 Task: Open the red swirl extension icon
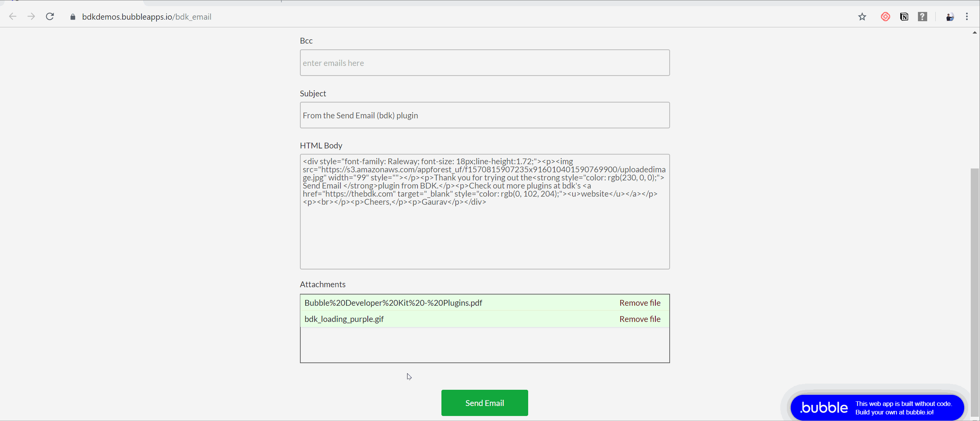pyautogui.click(x=885, y=17)
